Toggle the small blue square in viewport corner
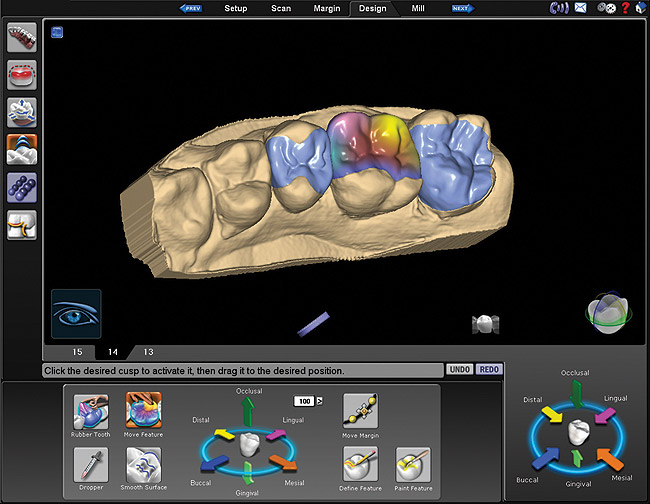The width and height of the screenshot is (650, 504). coord(58,32)
